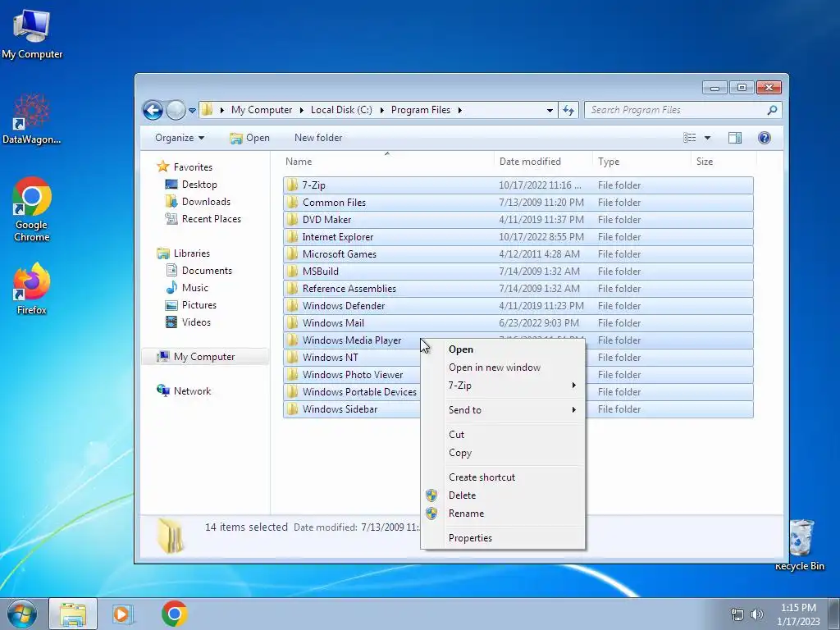Click the Help question mark icon
840x630 pixels.
coord(765,138)
